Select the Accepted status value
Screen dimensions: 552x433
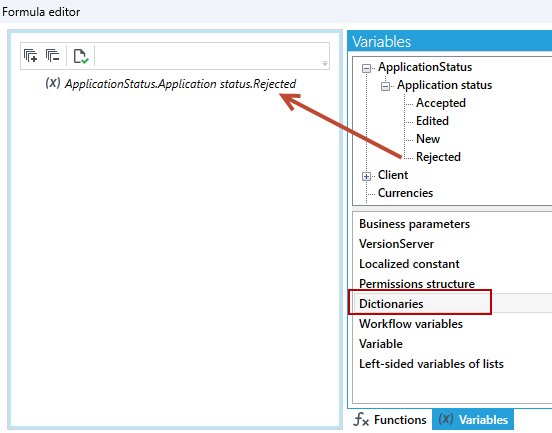441,103
